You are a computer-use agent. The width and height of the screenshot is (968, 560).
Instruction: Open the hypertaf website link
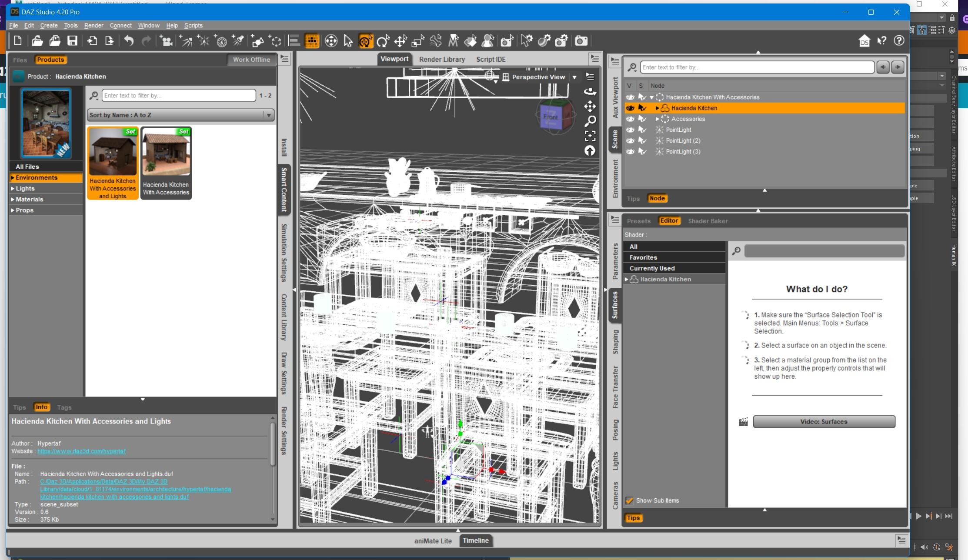coord(81,451)
